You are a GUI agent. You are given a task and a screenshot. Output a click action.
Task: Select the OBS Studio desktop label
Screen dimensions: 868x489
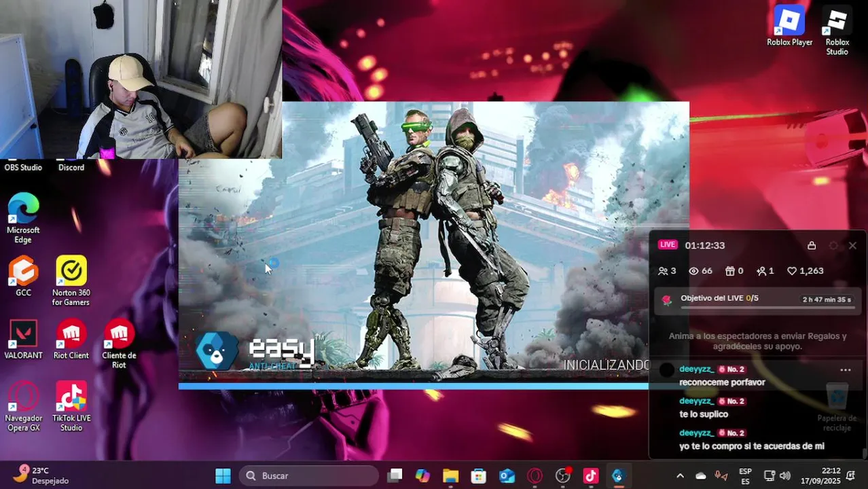23,167
